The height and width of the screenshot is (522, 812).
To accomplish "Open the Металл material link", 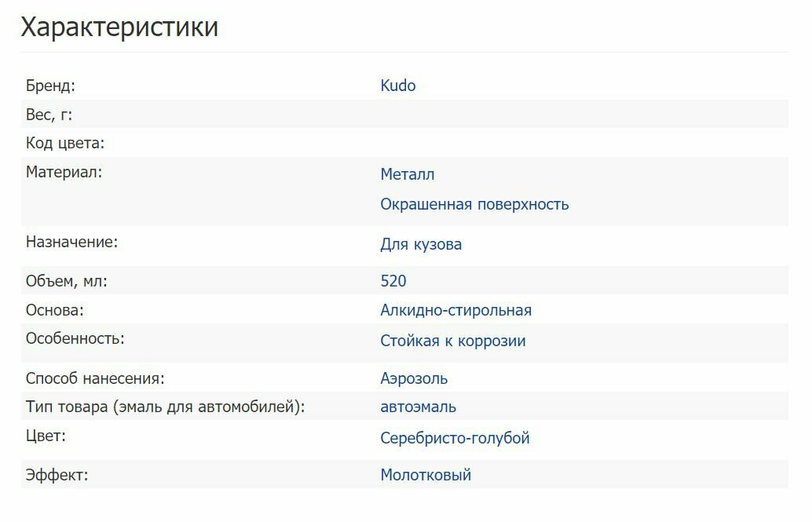I will click(x=407, y=174).
